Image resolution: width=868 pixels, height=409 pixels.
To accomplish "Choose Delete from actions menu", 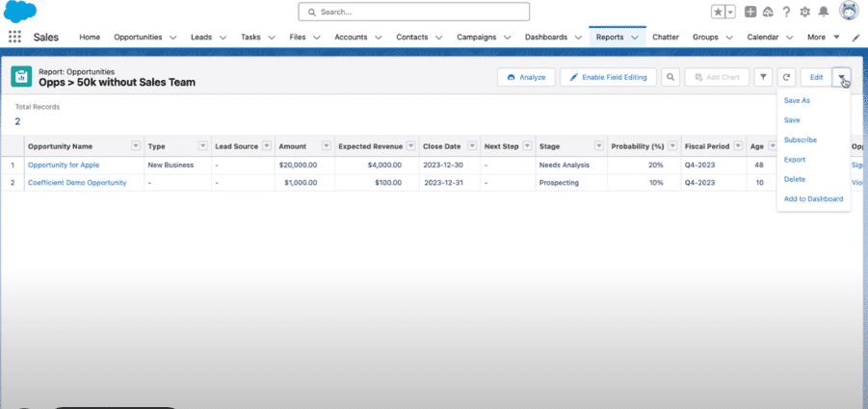I will click(x=795, y=179).
